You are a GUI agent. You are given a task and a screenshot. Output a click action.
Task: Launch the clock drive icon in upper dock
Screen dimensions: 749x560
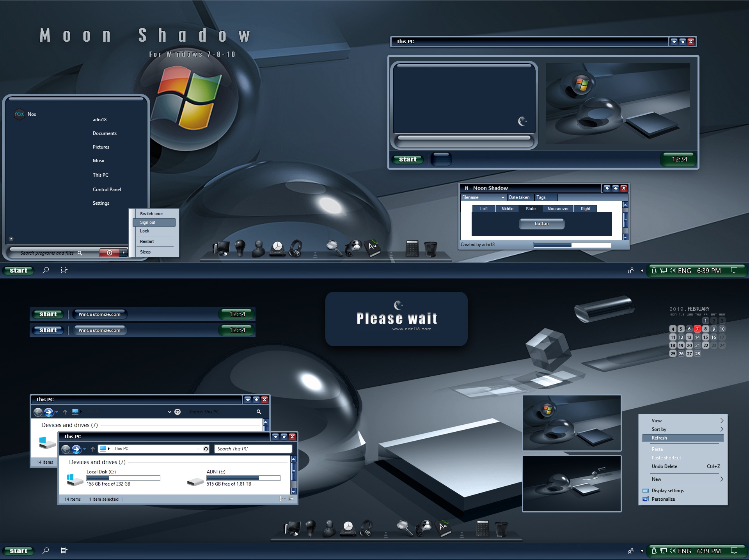coord(277,248)
